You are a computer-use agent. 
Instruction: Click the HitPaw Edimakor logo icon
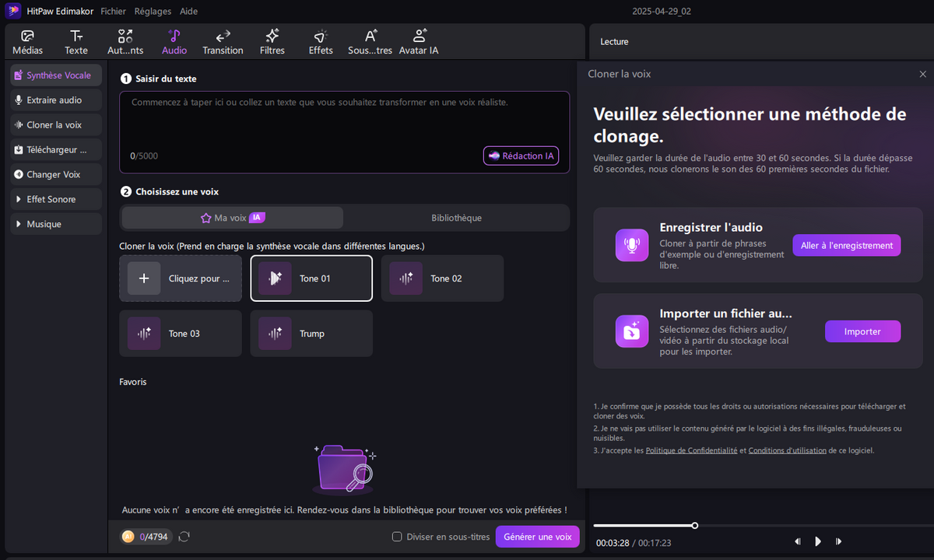(14, 11)
